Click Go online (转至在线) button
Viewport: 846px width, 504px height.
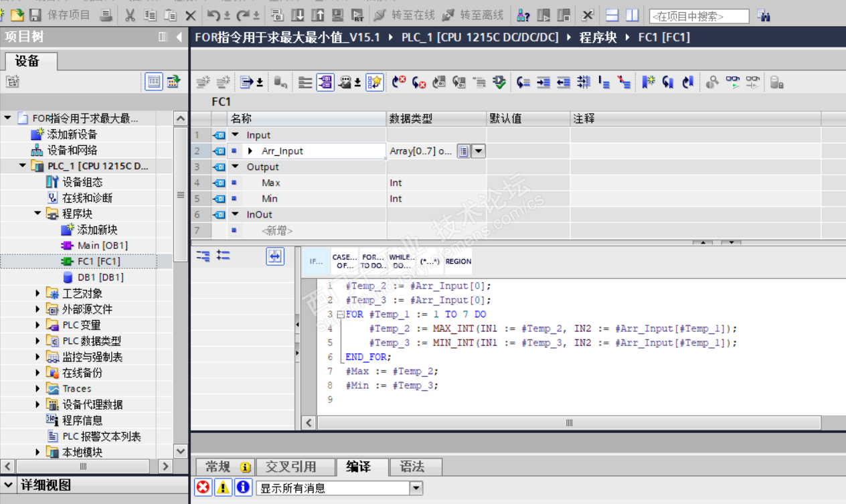coord(404,15)
